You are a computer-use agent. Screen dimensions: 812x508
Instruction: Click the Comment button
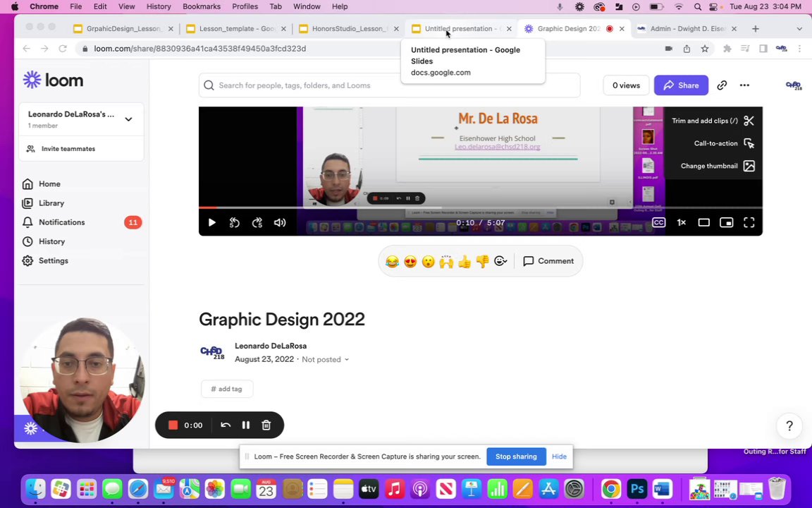click(548, 261)
